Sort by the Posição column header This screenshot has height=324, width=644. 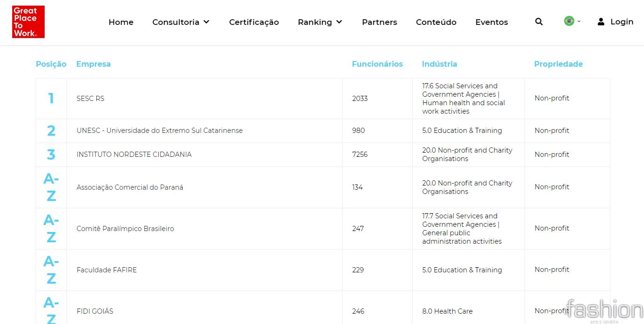point(51,64)
